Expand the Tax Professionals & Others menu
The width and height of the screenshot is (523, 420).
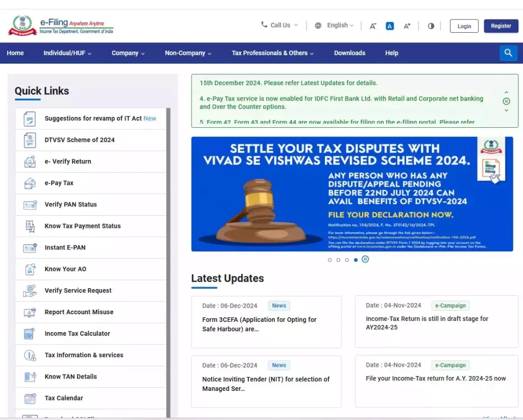[272, 53]
